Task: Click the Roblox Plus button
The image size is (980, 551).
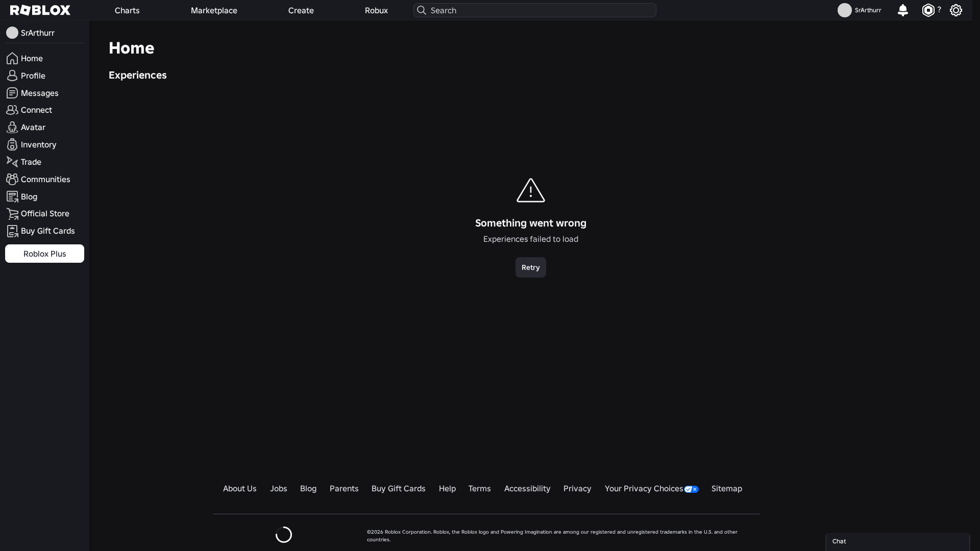Action: [44, 254]
